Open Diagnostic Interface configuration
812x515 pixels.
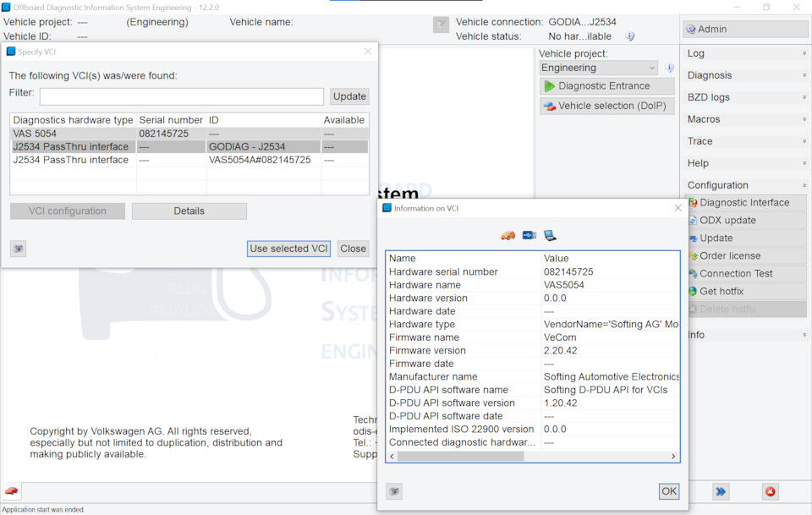click(x=745, y=202)
